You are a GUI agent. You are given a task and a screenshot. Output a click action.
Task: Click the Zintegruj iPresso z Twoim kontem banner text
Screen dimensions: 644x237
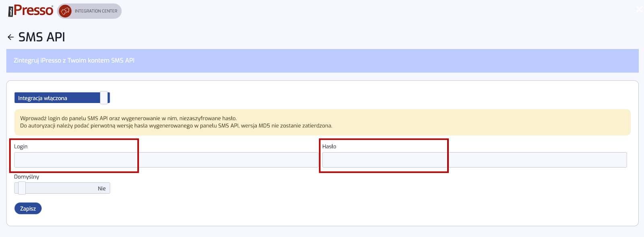[74, 60]
